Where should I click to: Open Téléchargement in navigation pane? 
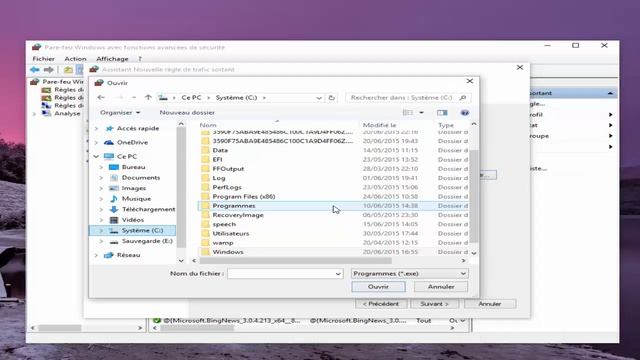149,209
